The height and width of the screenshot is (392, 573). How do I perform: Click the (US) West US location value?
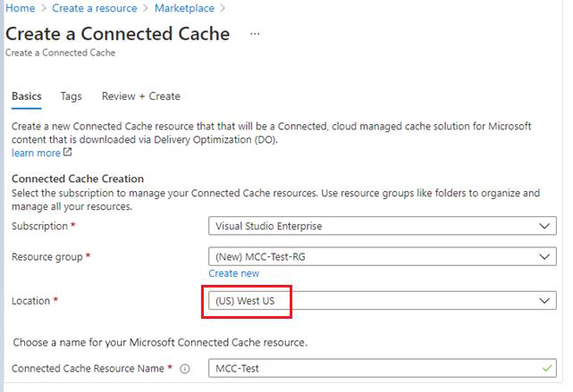click(x=246, y=301)
